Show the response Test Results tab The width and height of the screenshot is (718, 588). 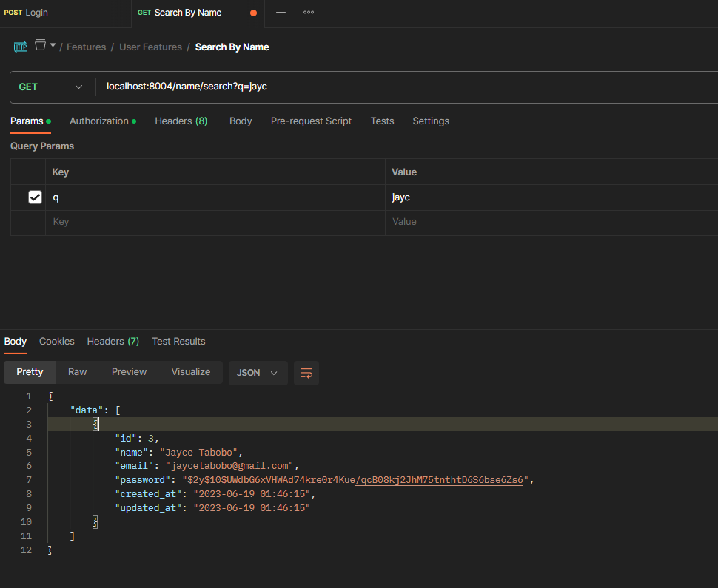178,341
